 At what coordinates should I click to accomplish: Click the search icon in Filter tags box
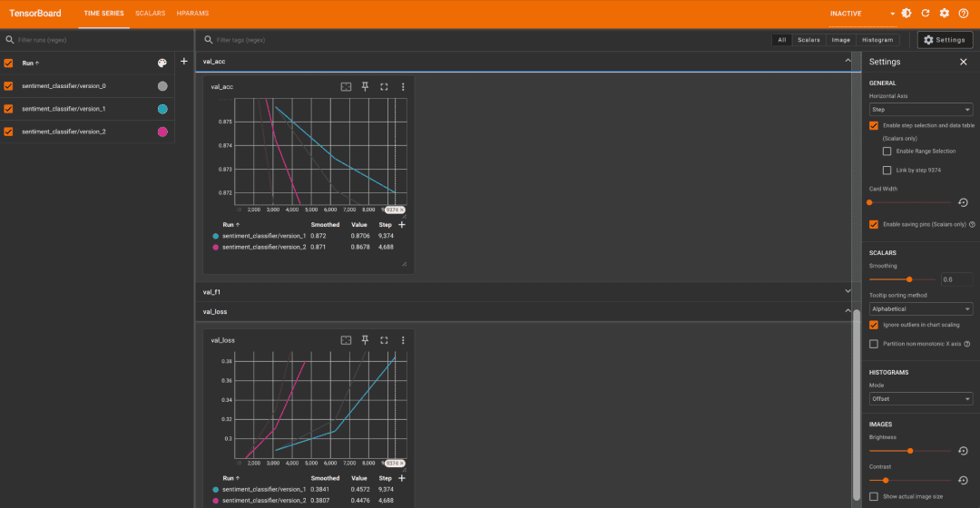[208, 40]
